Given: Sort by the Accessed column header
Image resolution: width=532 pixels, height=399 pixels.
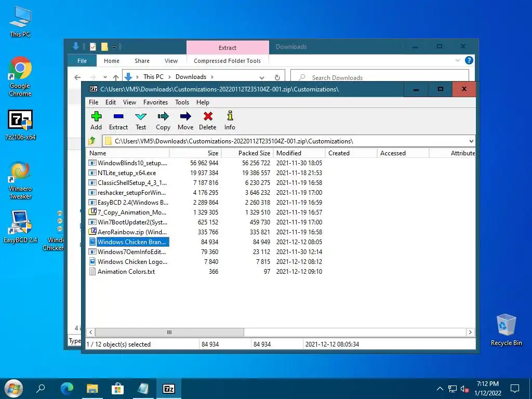Looking at the screenshot, I should click(x=403, y=153).
